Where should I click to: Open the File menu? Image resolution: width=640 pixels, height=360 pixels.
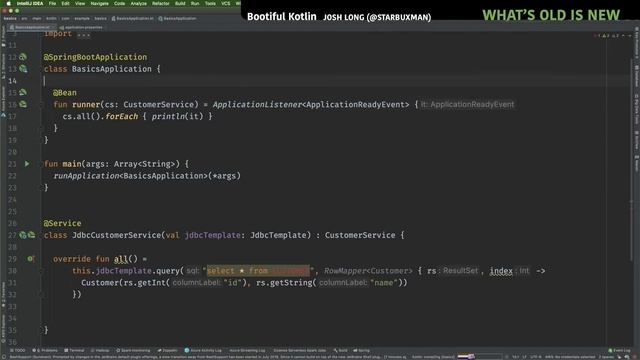52,3
